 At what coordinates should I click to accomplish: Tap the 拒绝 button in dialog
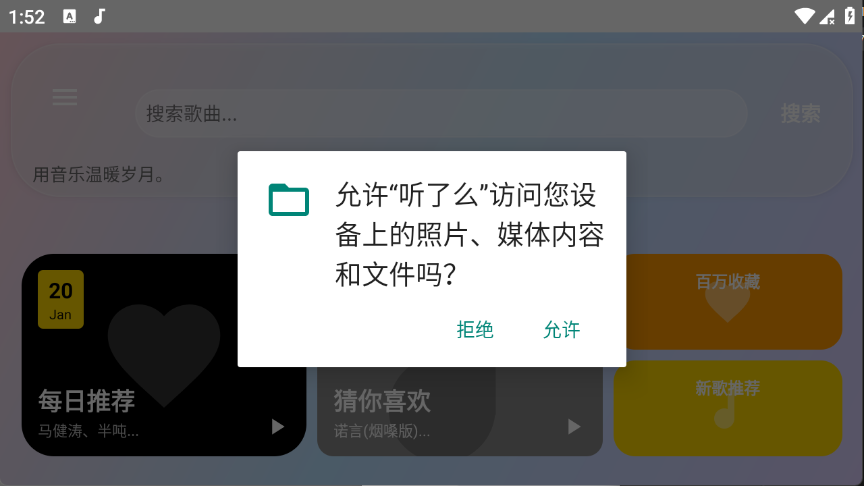(474, 330)
